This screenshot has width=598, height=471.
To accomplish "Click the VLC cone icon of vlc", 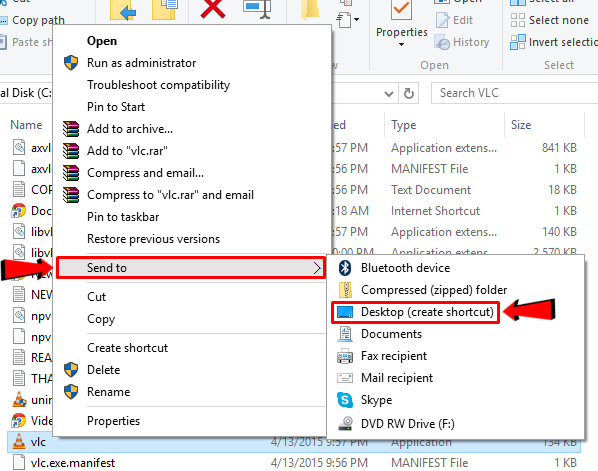I will point(19,442).
